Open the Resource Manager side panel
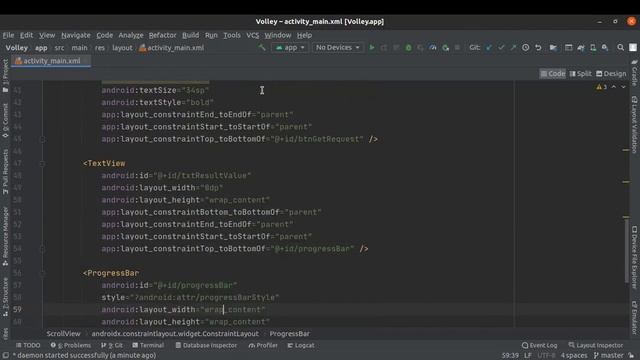Viewport: 640px width, 360px height. click(x=5, y=236)
